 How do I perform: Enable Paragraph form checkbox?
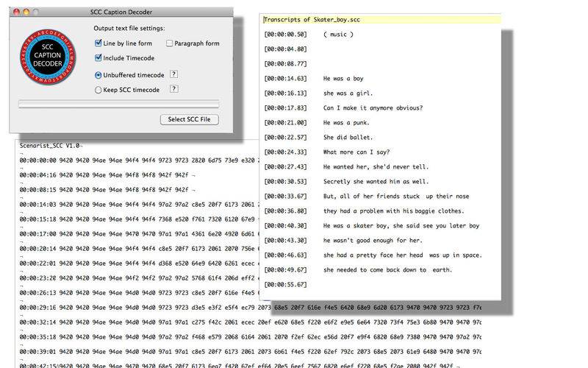170,43
